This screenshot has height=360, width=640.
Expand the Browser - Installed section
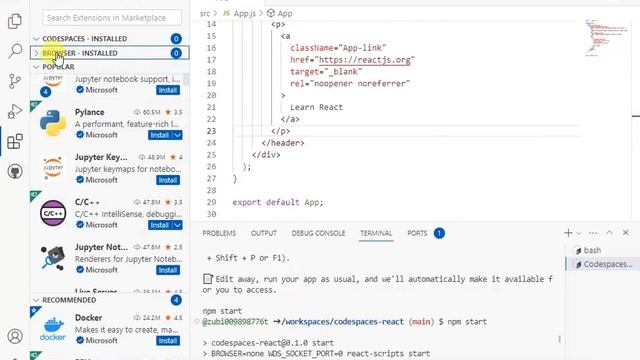coord(110,53)
